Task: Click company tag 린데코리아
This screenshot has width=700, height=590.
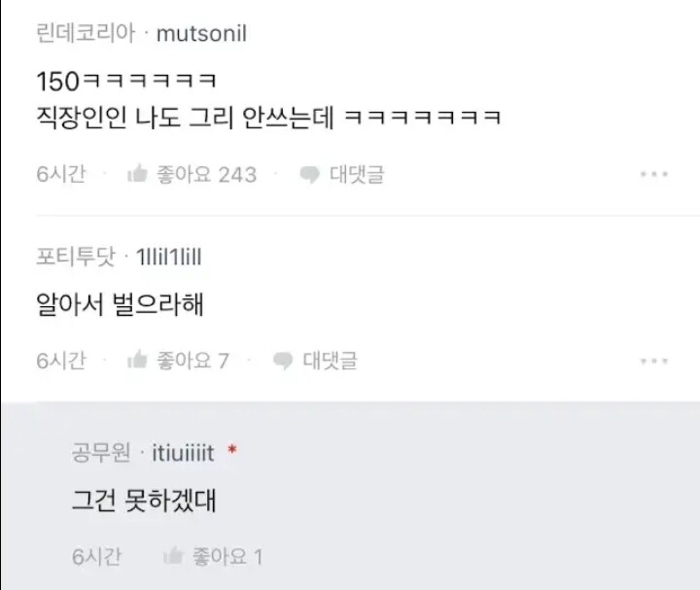Action: pos(86,33)
